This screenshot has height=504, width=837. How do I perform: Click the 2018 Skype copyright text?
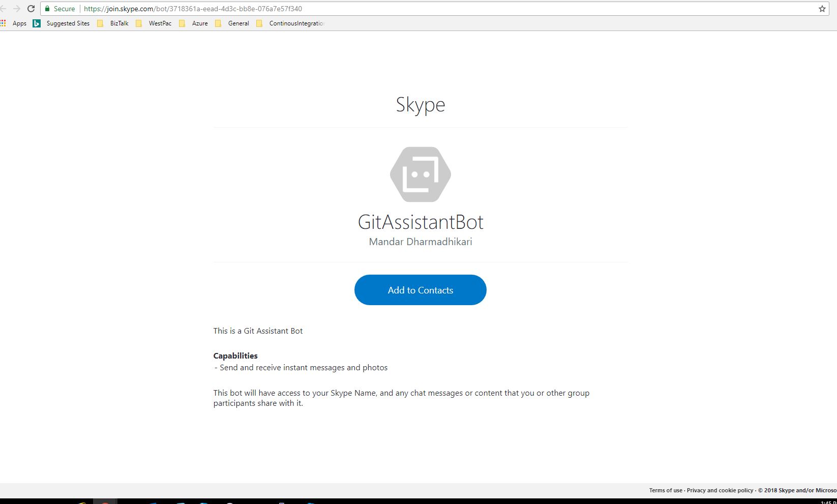pos(797,490)
